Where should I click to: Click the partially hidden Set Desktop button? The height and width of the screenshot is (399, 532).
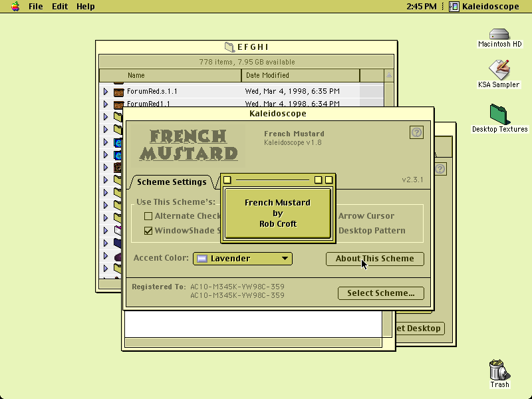[x=420, y=329]
